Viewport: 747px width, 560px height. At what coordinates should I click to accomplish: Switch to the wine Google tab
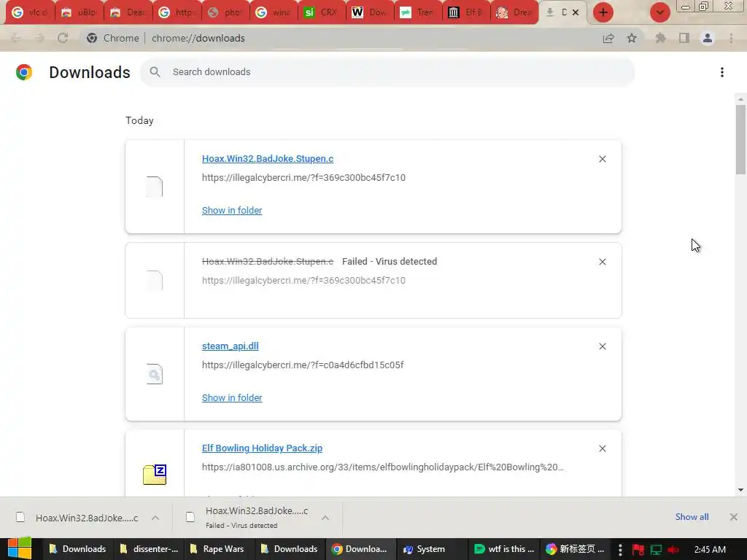click(x=274, y=12)
